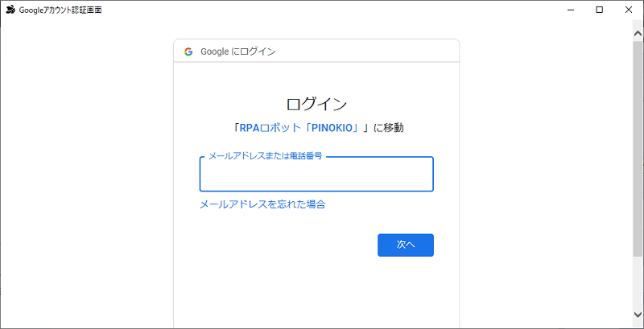This screenshot has height=329, width=644.
Task: Click the empty title bar area
Action: coord(328,10)
